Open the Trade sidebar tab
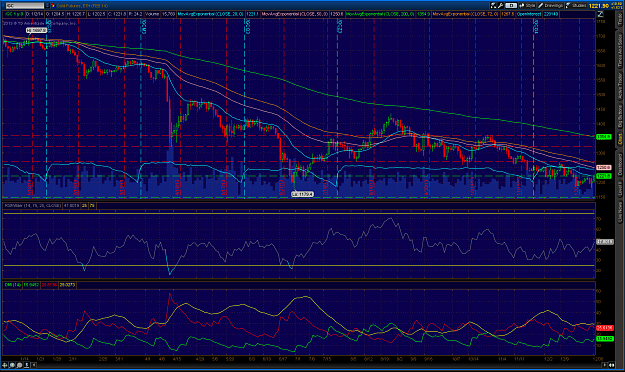Viewport: 625px width, 372px height. point(620,20)
